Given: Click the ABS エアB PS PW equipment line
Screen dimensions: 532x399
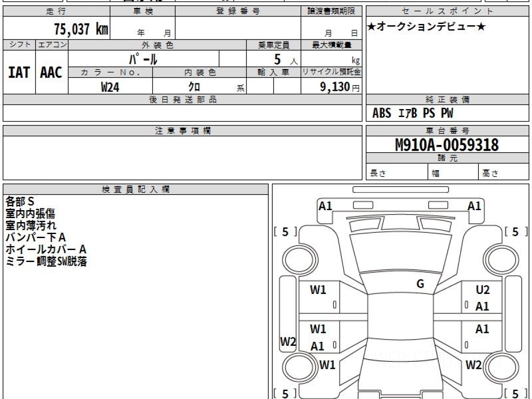Looking at the screenshot, I should click(x=413, y=113).
